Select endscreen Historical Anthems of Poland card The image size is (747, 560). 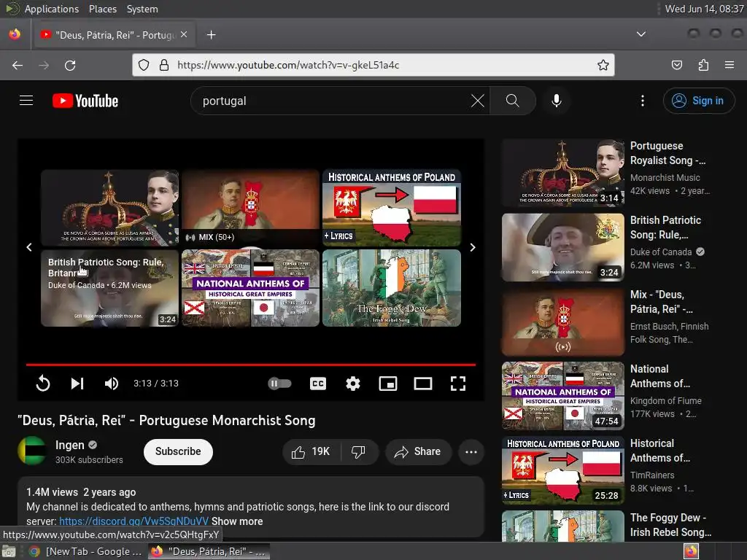[x=392, y=208]
